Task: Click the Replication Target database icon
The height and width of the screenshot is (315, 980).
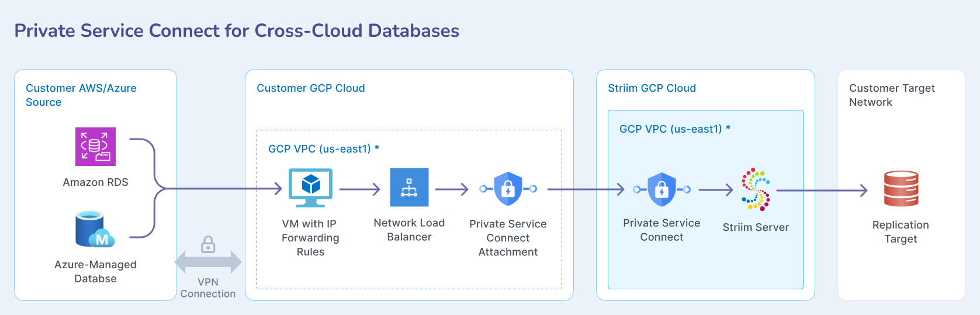Action: [901, 189]
